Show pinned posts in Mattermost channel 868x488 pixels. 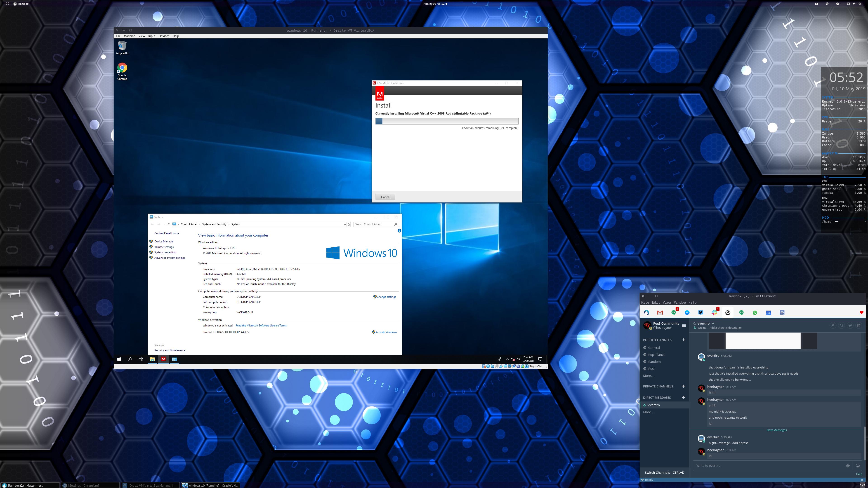[x=833, y=325]
